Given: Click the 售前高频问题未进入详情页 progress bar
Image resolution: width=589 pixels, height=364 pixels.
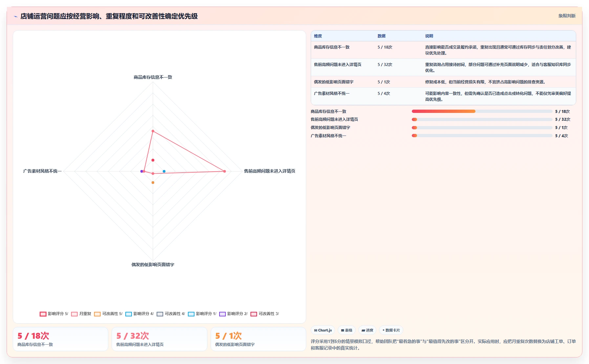Looking at the screenshot, I should (482, 119).
